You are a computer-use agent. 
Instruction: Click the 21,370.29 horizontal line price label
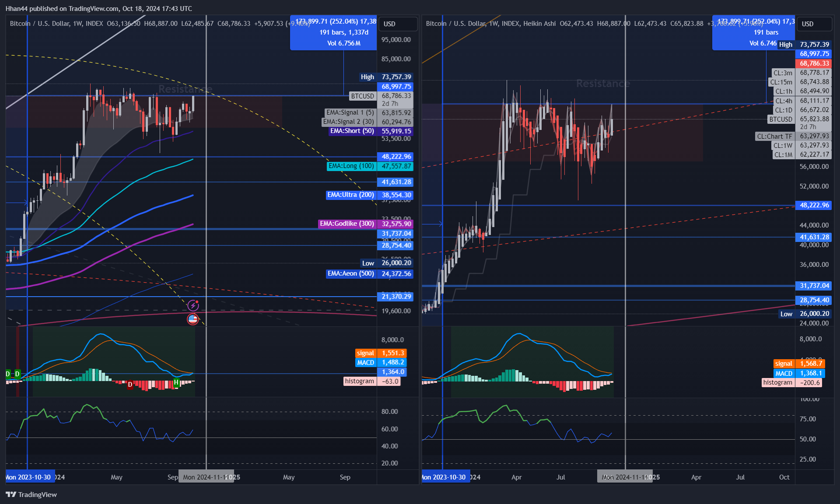click(395, 297)
